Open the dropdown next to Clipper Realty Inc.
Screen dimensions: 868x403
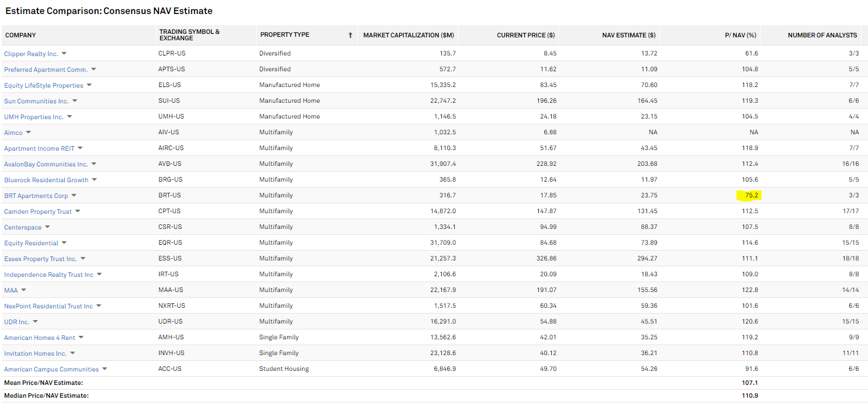(64, 53)
